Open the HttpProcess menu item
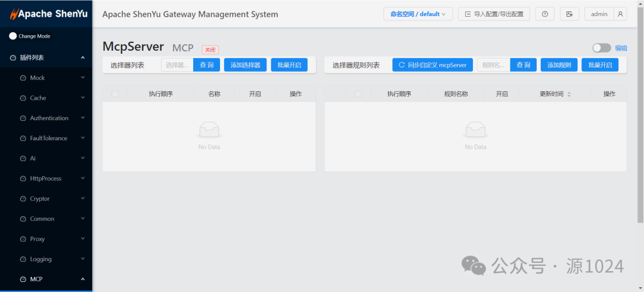 (46, 179)
